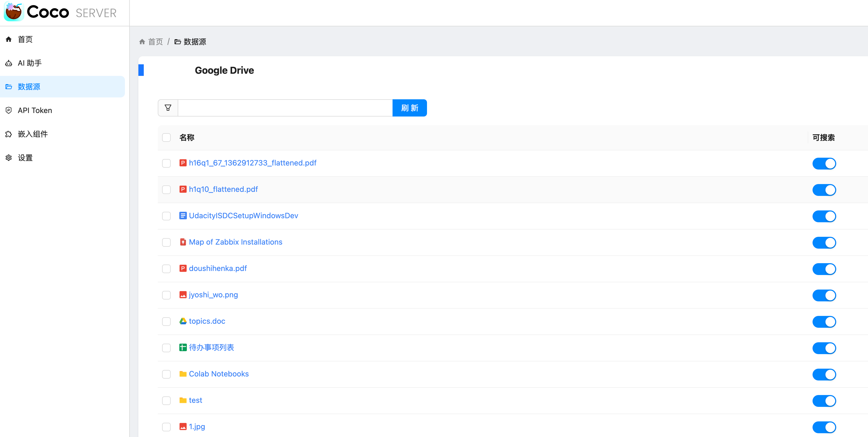The height and width of the screenshot is (437, 868).
Task: Click the filter funnel icon
Action: [x=168, y=108]
